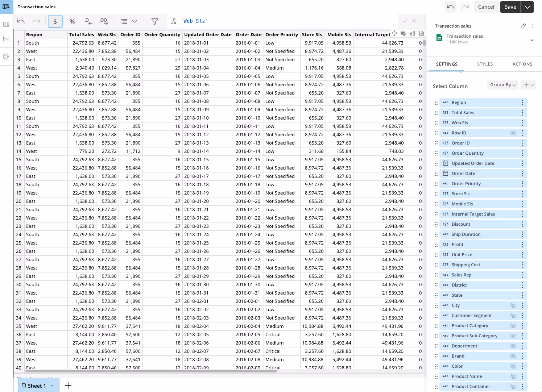Click the Cancel button
The height and width of the screenshot is (392, 542).
coord(486,7)
